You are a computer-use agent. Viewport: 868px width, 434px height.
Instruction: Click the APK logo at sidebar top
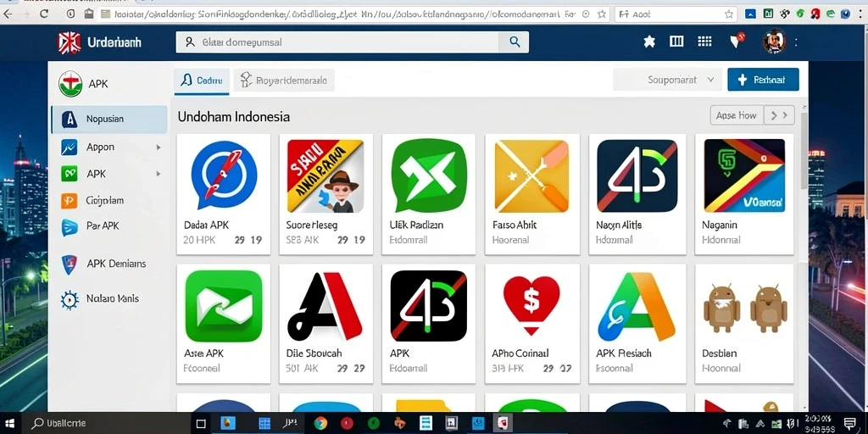point(70,84)
